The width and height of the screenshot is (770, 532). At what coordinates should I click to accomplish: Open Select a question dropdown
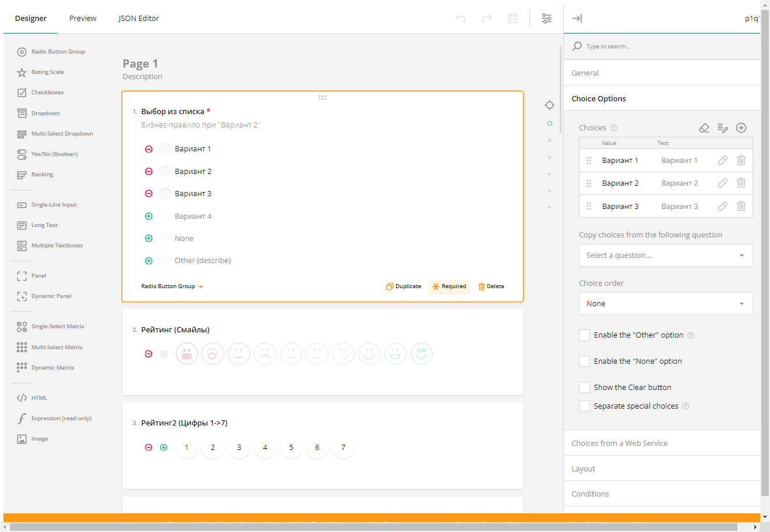pos(665,256)
